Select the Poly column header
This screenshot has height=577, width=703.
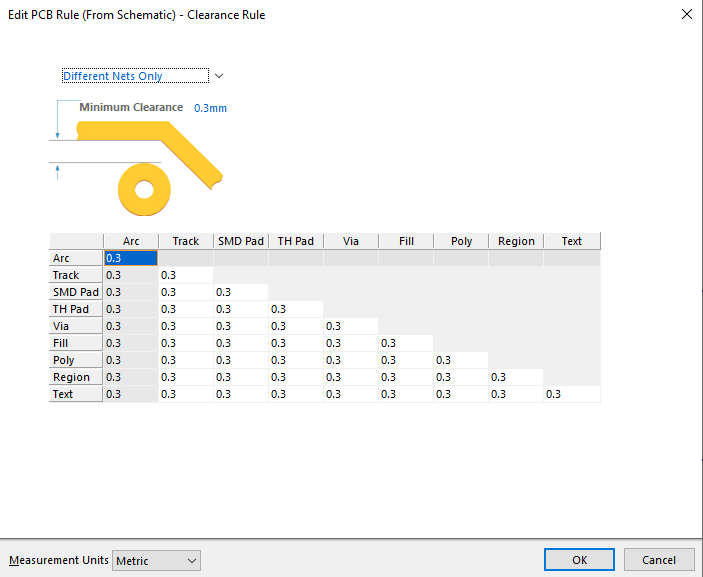click(x=461, y=241)
